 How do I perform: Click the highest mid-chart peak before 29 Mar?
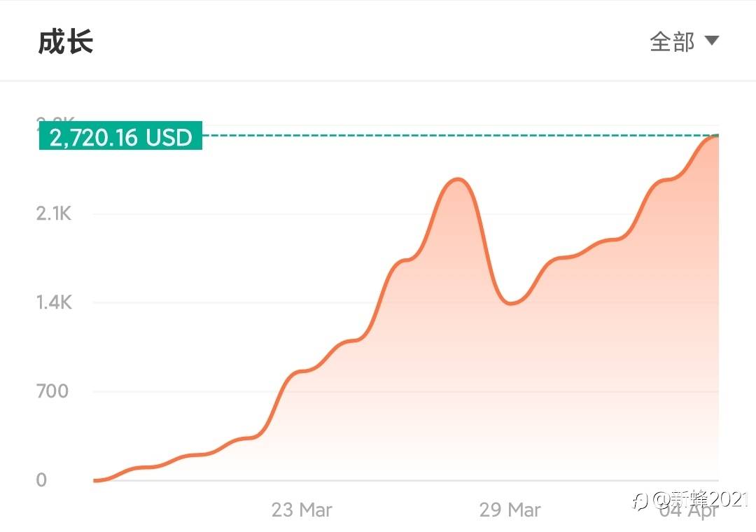pyautogui.click(x=458, y=180)
